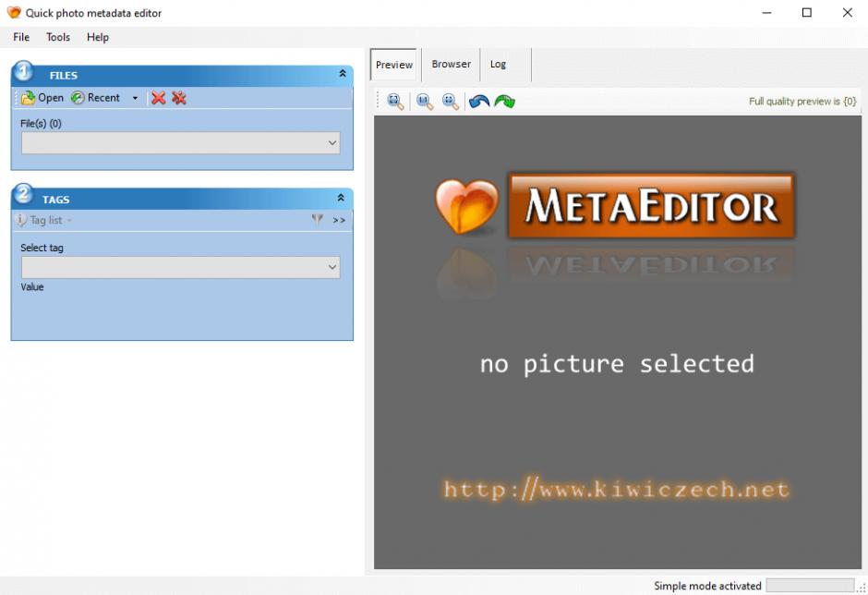Image resolution: width=868 pixels, height=595 pixels.
Task: Expand the Recent dropdown arrow
Action: [135, 98]
